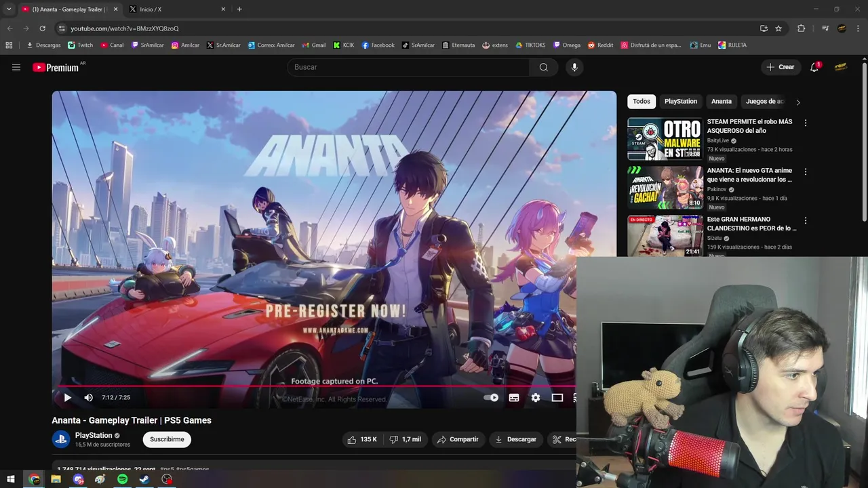Image resolution: width=868 pixels, height=488 pixels.
Task: Open a new browser tab
Action: (239, 9)
